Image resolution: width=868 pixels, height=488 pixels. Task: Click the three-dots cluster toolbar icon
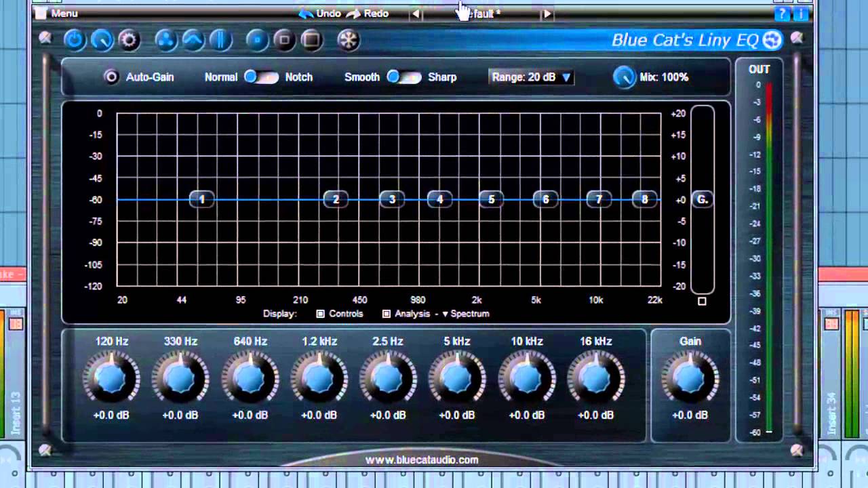[165, 40]
